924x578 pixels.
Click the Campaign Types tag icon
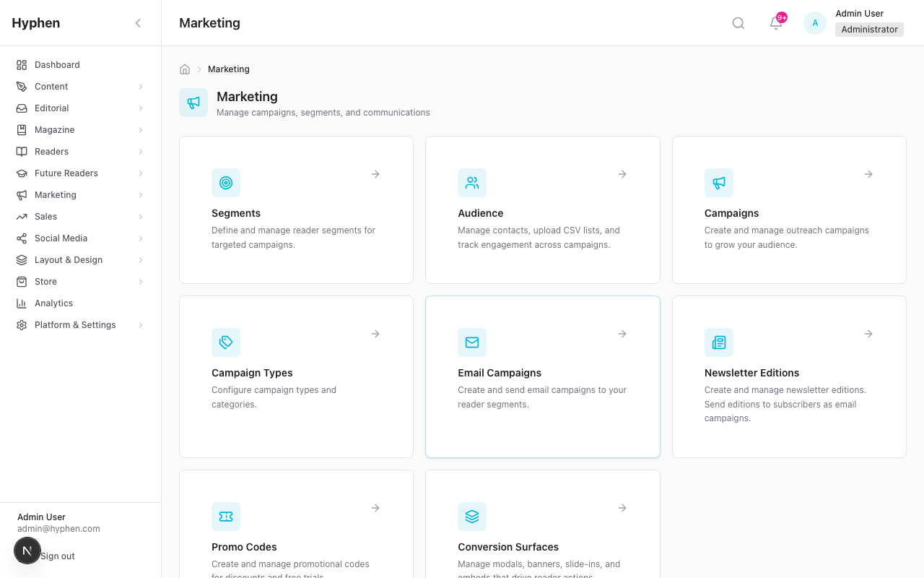226,342
